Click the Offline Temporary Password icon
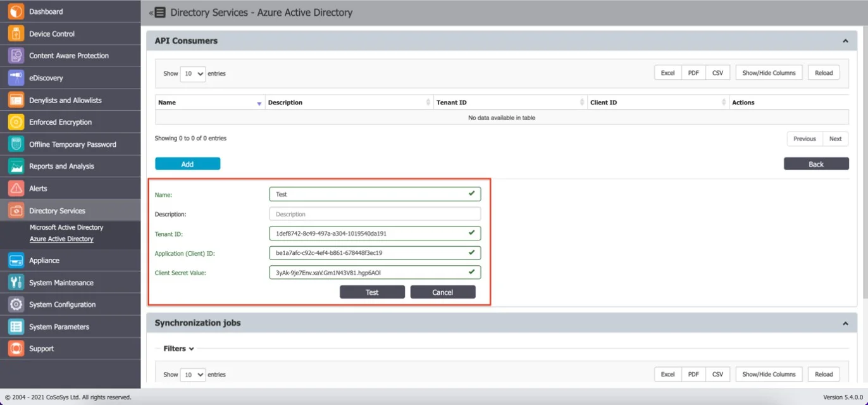This screenshot has height=405, width=868. click(x=16, y=144)
